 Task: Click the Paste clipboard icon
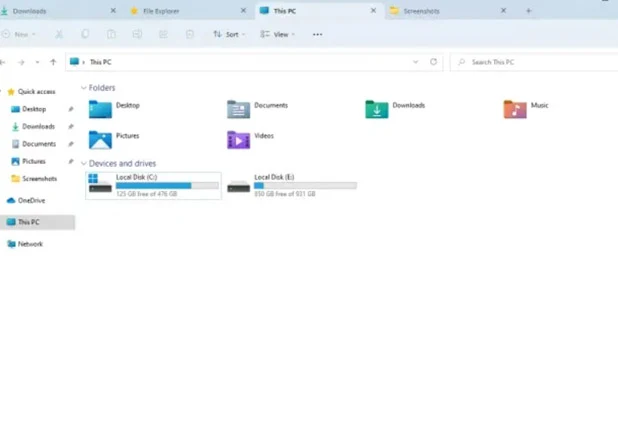click(111, 34)
